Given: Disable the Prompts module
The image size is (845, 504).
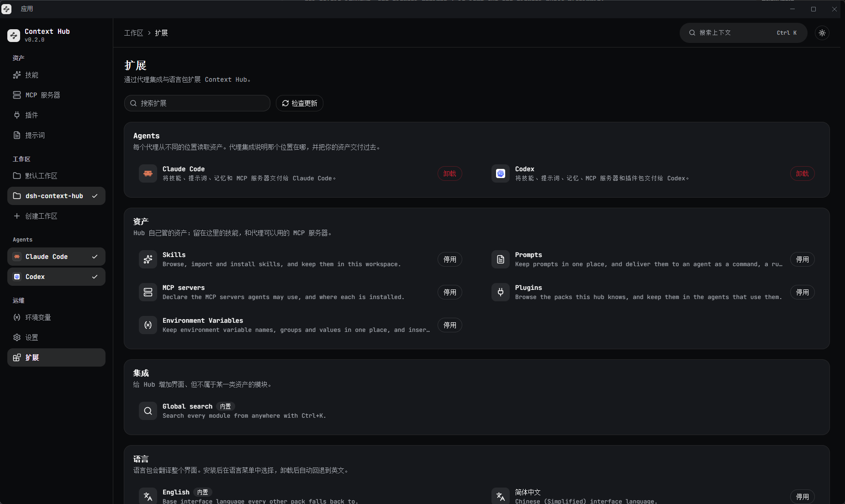Looking at the screenshot, I should pyautogui.click(x=803, y=259).
